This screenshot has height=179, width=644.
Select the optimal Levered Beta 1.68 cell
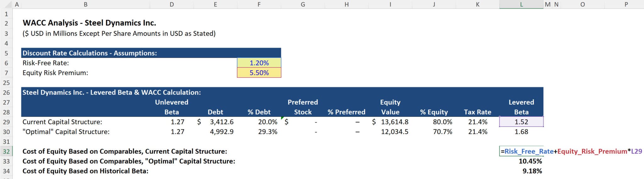(x=521, y=132)
